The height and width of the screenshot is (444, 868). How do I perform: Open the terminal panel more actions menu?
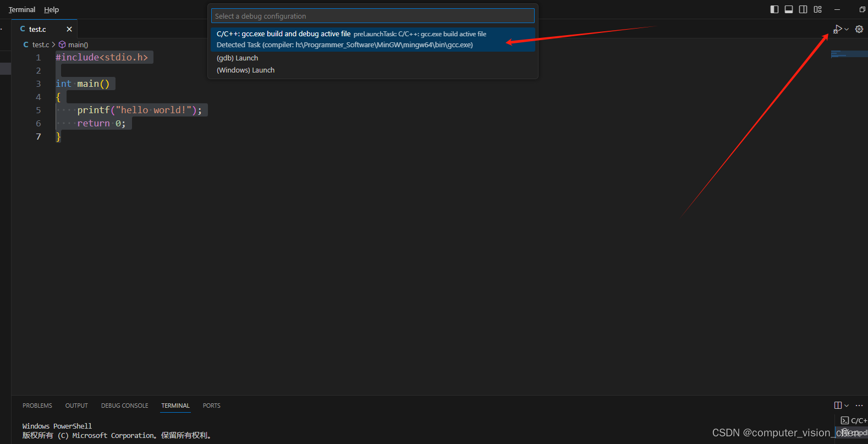click(x=859, y=406)
